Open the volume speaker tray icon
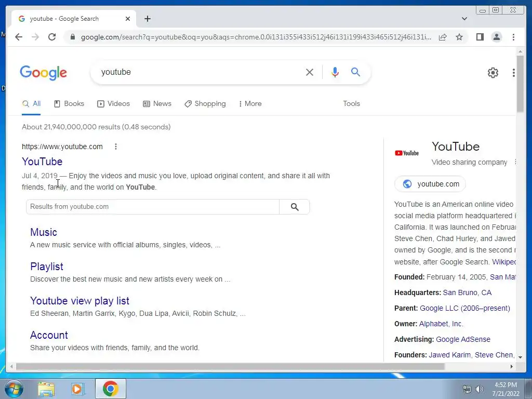This screenshot has width=532, height=399. (x=479, y=389)
